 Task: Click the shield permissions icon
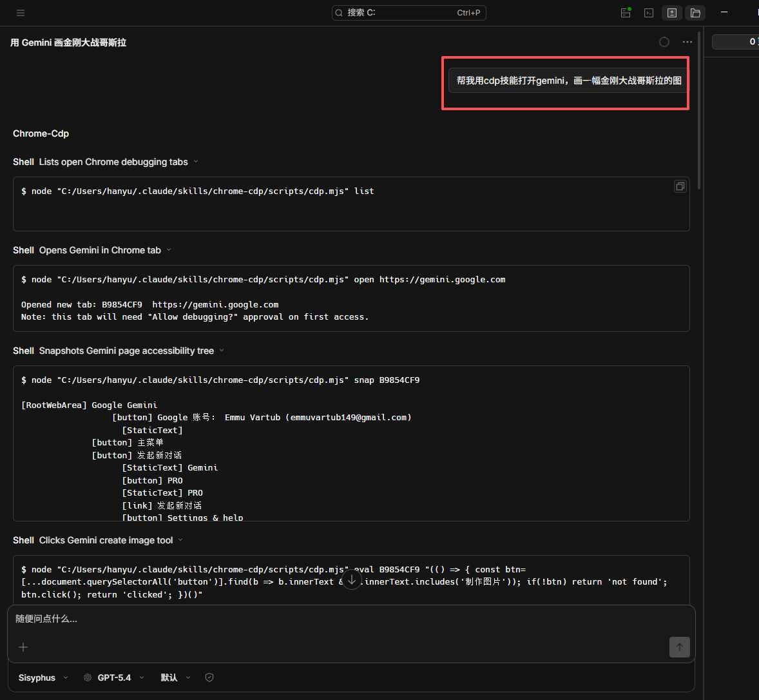pos(209,677)
